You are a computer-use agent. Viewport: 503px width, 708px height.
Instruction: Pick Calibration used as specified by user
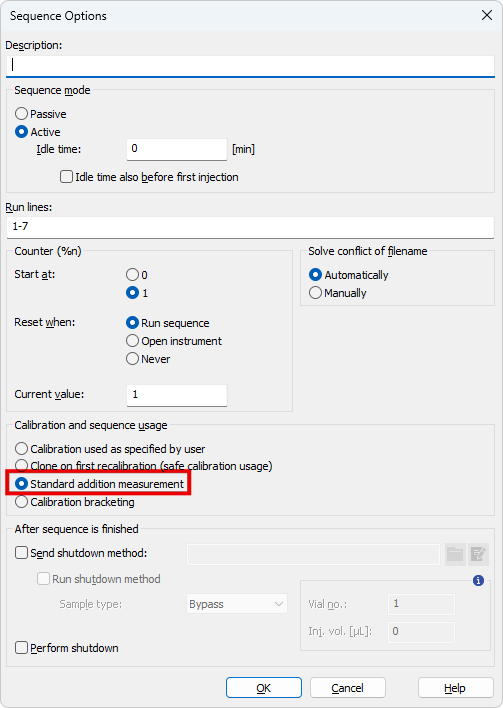pyautogui.click(x=110, y=449)
